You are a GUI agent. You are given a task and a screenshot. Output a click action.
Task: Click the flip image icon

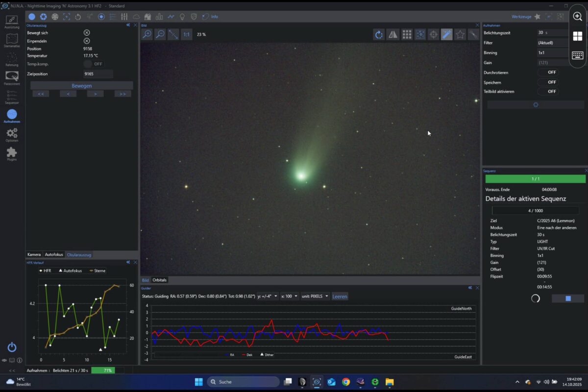[x=393, y=34]
